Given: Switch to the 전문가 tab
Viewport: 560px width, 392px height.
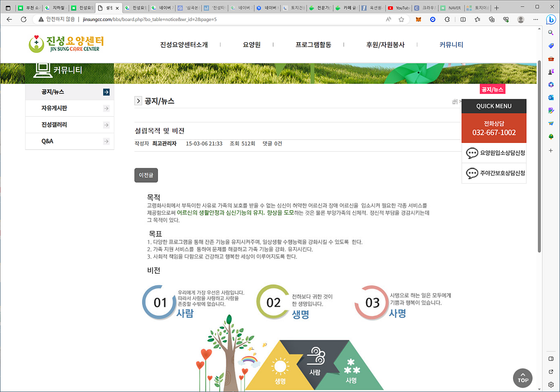Looking at the screenshot, I should [x=319, y=8].
